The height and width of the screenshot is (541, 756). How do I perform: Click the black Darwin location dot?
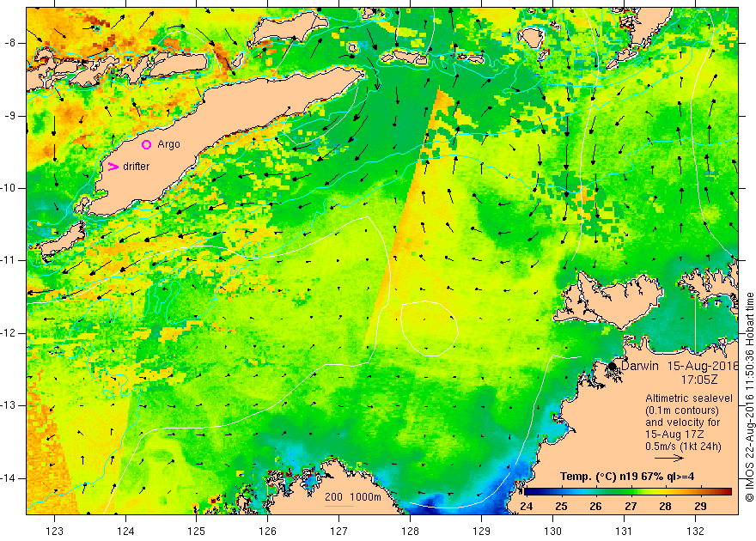pyautogui.click(x=613, y=366)
